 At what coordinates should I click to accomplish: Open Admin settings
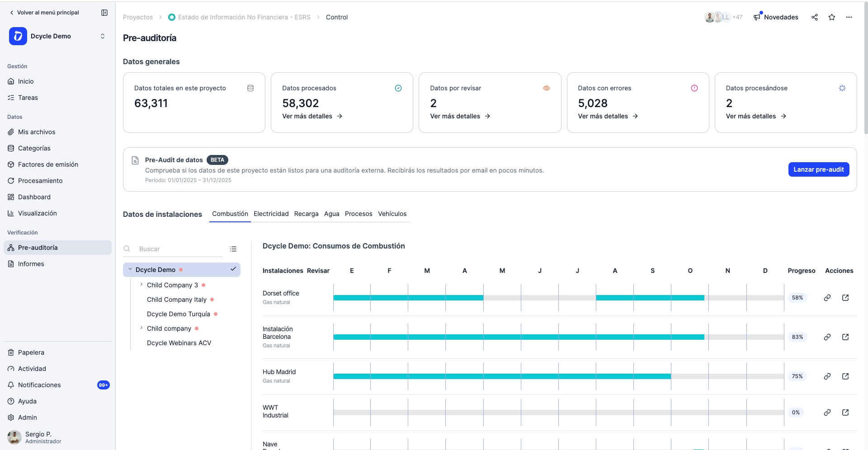(x=57, y=417)
